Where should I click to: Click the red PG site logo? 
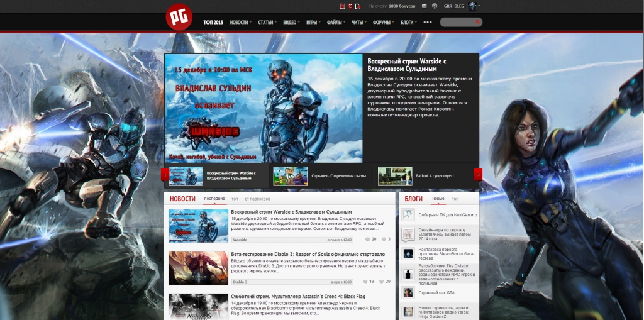click(x=179, y=17)
